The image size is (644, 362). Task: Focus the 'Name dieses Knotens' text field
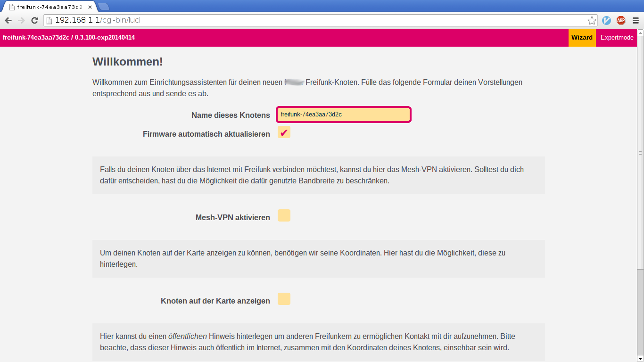[343, 115]
